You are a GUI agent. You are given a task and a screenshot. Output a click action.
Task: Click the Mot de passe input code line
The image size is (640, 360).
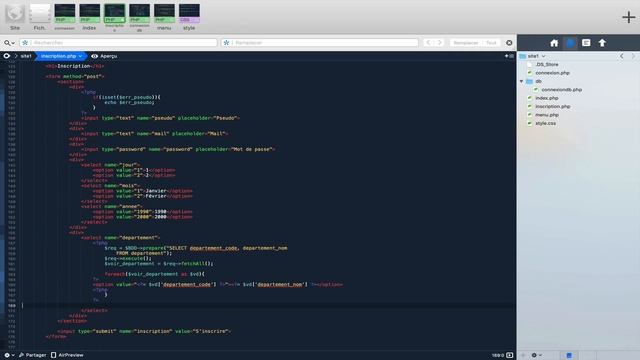coord(178,149)
